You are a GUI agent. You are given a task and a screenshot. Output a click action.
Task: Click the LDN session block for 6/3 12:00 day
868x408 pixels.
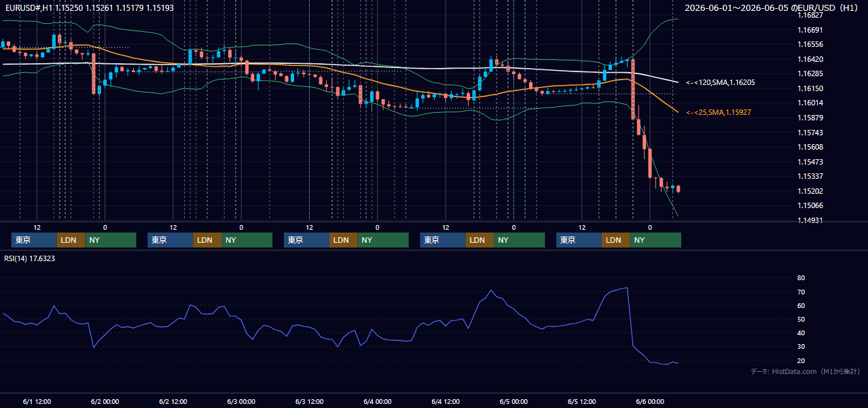pyautogui.click(x=343, y=240)
